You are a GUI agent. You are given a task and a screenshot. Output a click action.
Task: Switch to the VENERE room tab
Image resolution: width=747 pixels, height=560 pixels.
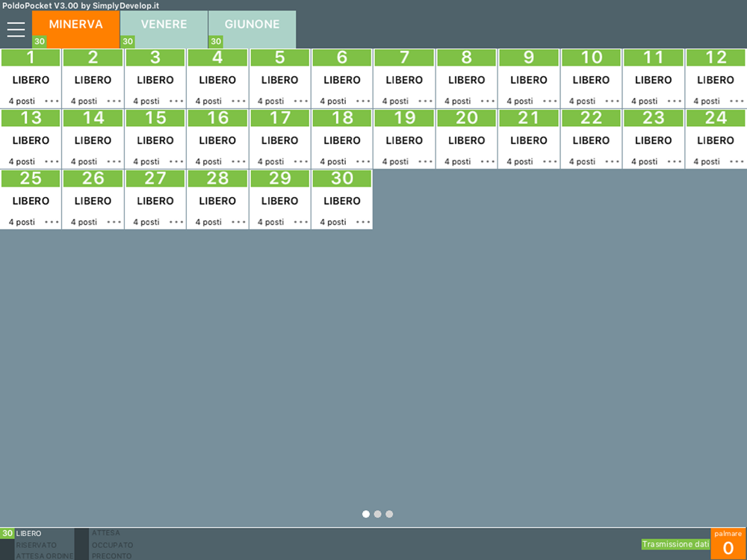(x=164, y=30)
